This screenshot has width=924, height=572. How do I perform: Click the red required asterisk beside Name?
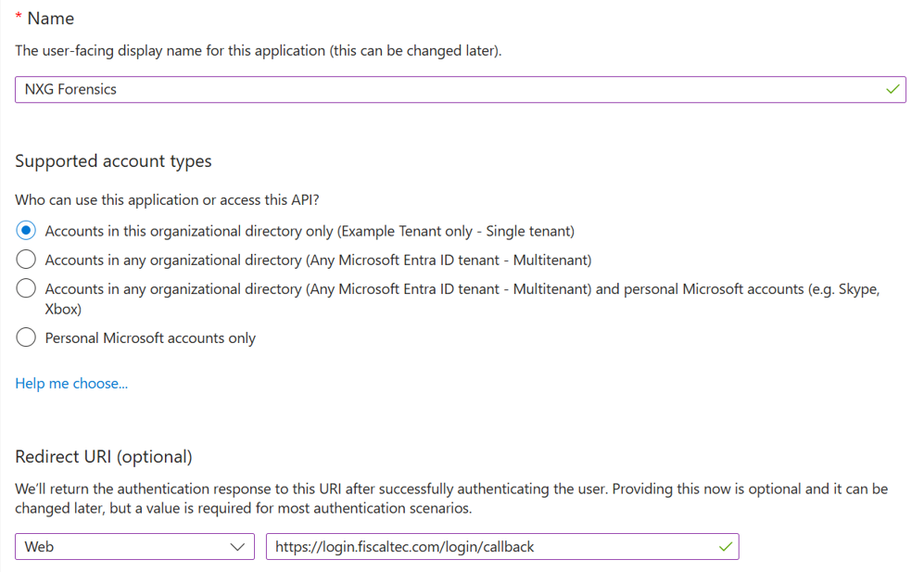pyautogui.click(x=19, y=19)
